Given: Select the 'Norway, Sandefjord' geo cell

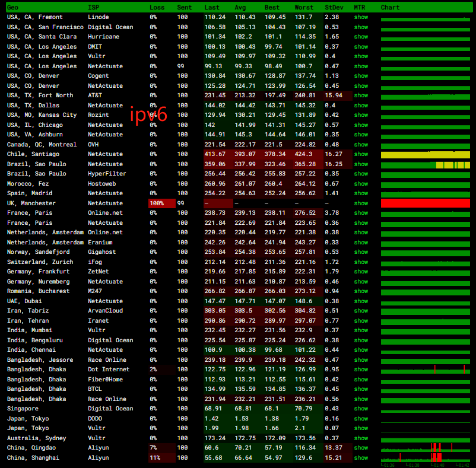Looking at the screenshot, I should 38,251.
